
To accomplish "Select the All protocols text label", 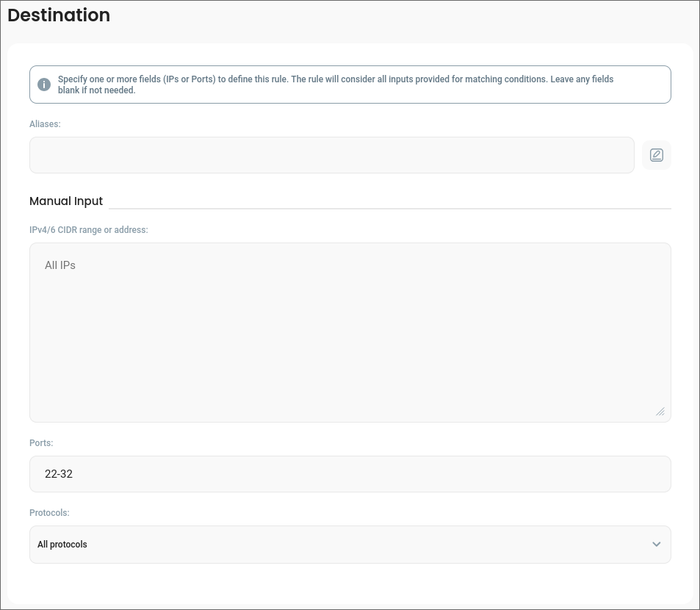I will point(62,545).
